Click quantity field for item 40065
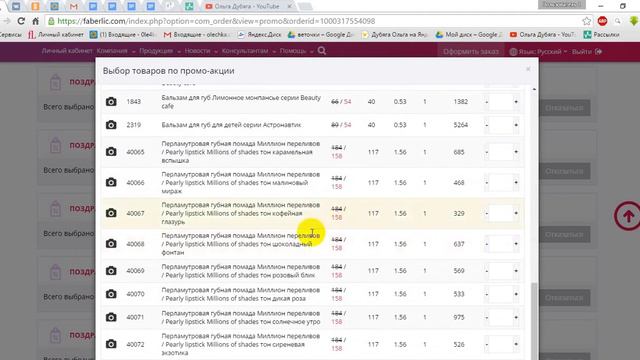The image size is (640, 360). point(501,152)
